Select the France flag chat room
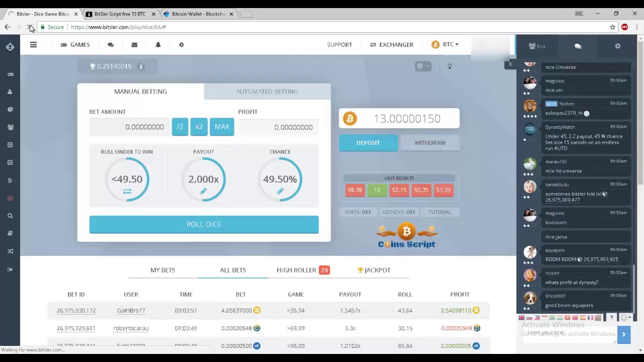This screenshot has height=362, width=644. coord(590,318)
